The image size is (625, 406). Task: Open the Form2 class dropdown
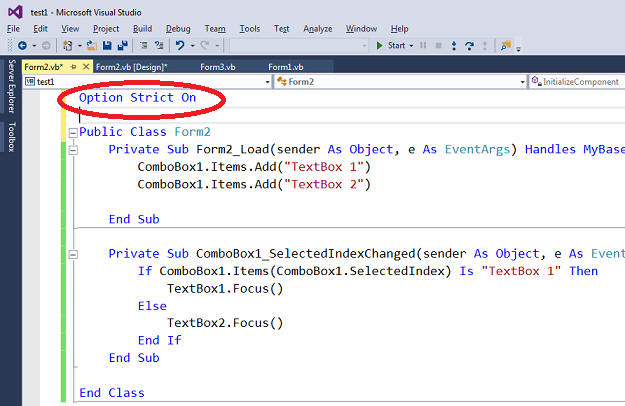tap(522, 82)
